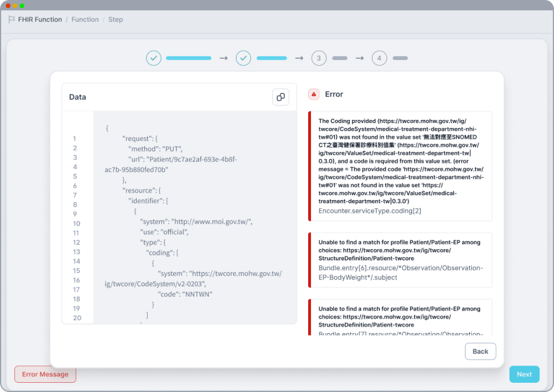Image resolution: width=554 pixels, height=392 pixels.
Task: Go to step 3 circle
Action: (x=319, y=58)
